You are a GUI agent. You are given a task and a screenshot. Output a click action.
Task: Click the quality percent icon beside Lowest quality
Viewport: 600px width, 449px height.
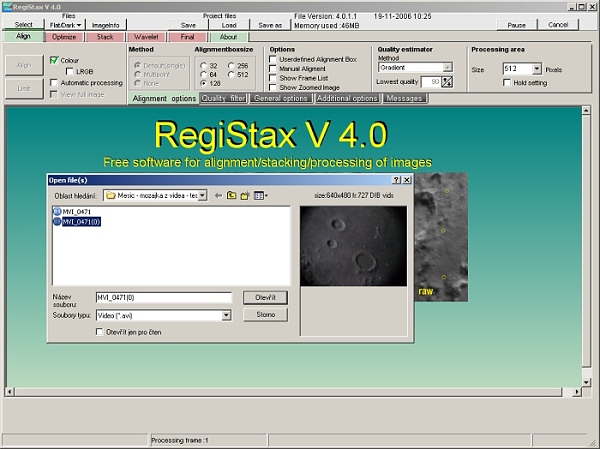[x=447, y=82]
